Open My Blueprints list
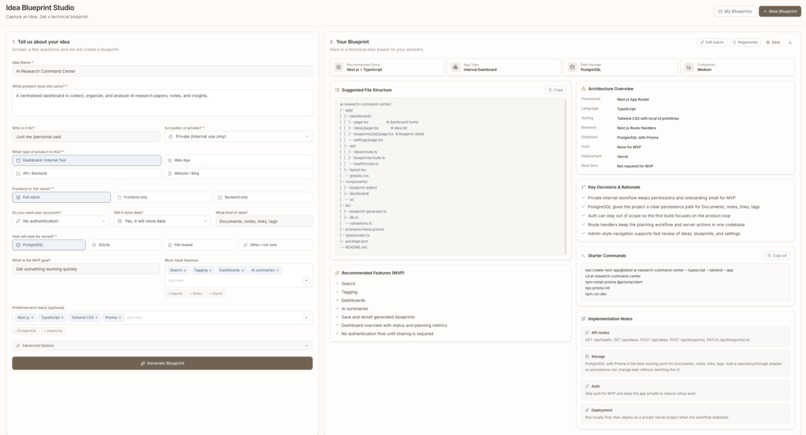806x435 pixels. coord(735,11)
